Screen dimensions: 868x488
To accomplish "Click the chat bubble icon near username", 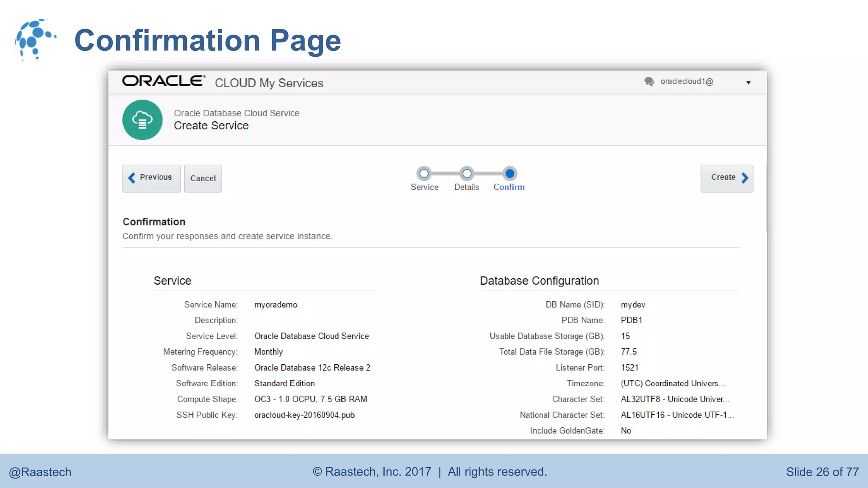I will point(649,81).
